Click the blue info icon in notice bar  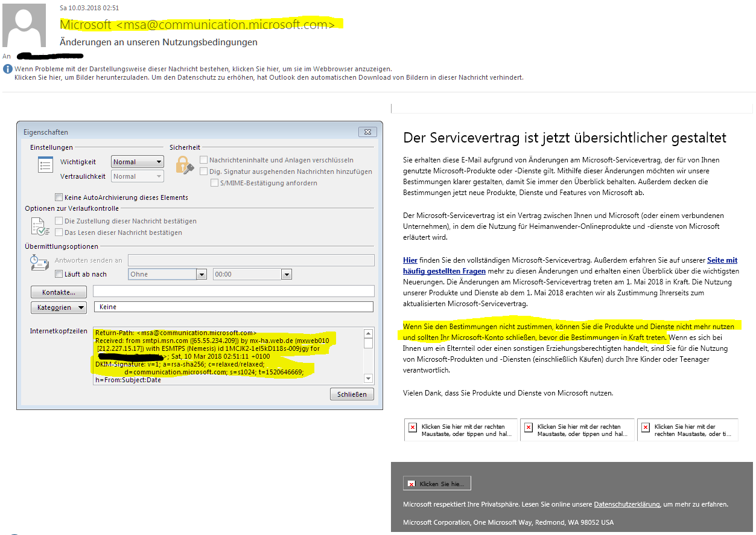tap(8, 69)
